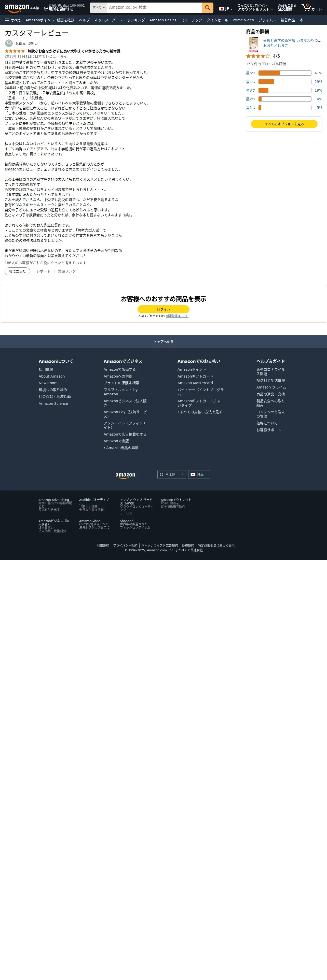
Task: Open footer link Amazonギフトカード
Action: (195, 376)
